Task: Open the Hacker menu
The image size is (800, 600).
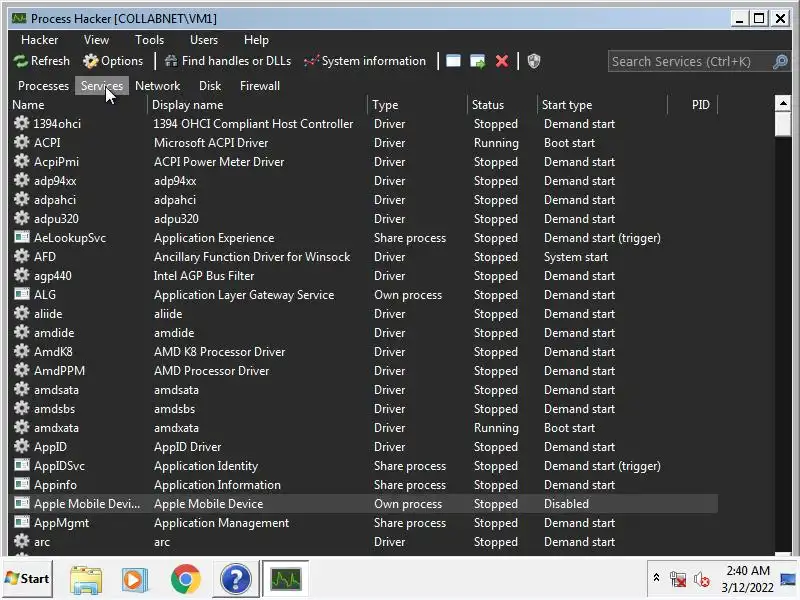Action: tap(39, 40)
